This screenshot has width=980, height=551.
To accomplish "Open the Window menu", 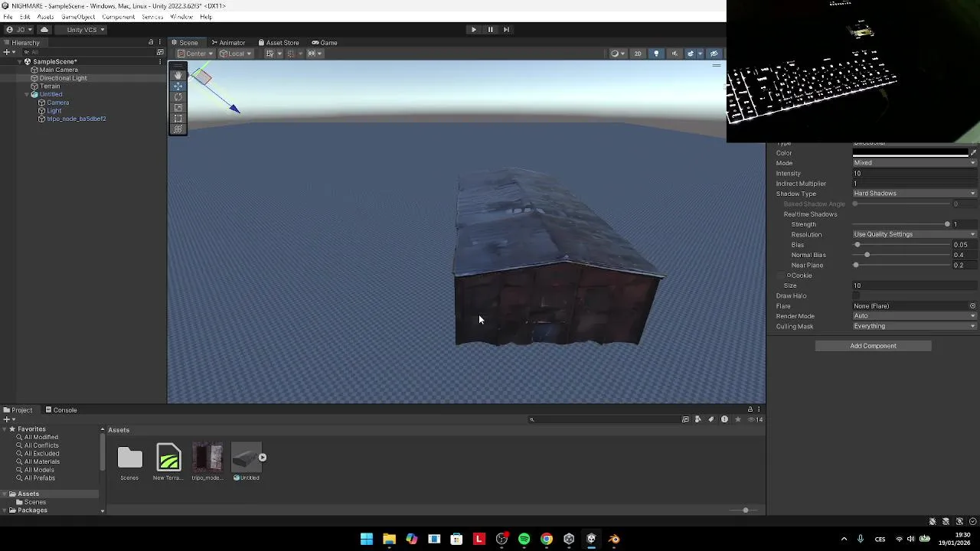I will (181, 17).
